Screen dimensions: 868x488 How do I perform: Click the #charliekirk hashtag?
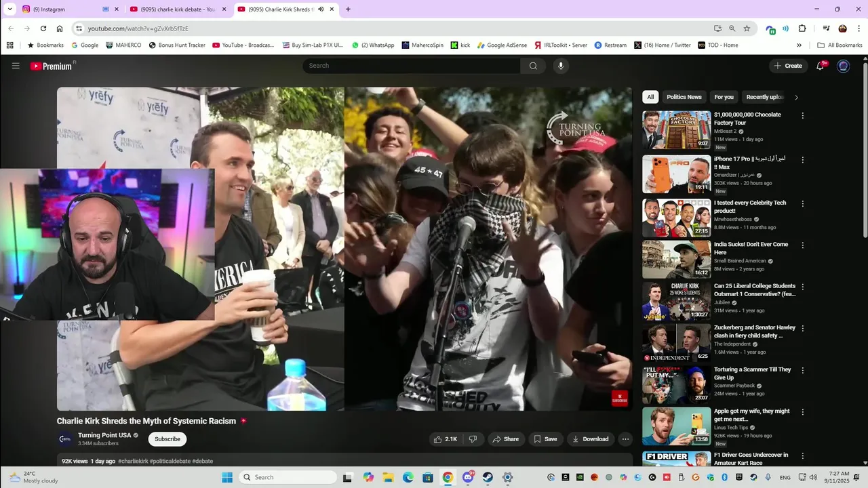[133, 461]
